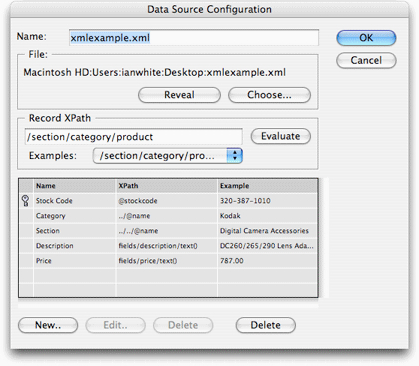Click the Cancel button
The height and width of the screenshot is (366, 419).
point(366,61)
